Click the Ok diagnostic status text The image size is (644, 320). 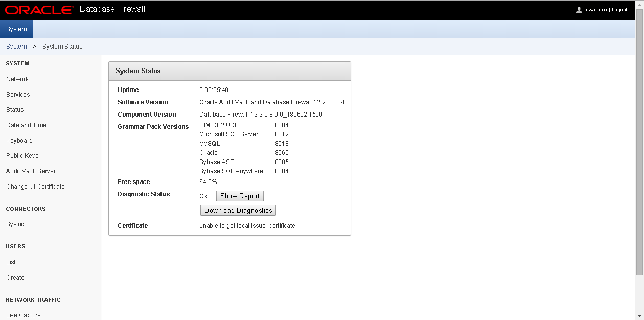tap(203, 196)
